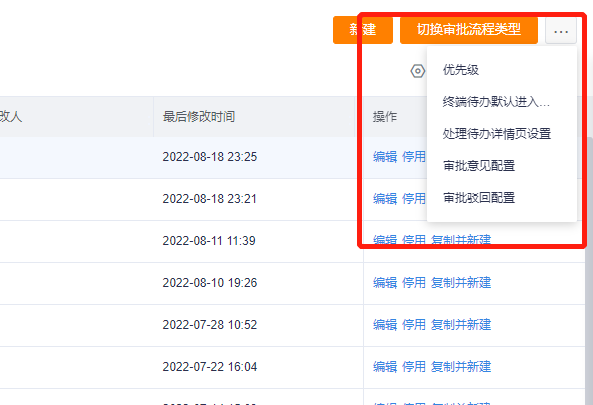Click 停用 in the 2022-08-10 19:26 row
The height and width of the screenshot is (405, 593).
(414, 282)
